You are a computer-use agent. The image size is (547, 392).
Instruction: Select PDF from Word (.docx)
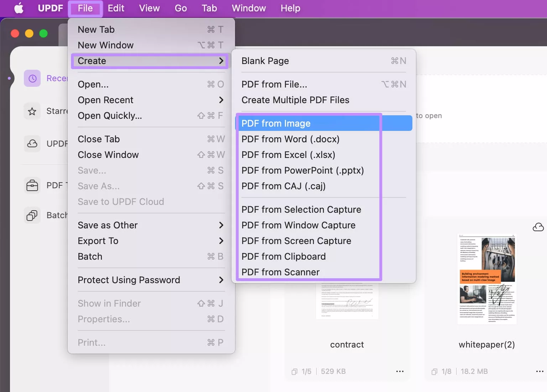click(x=324, y=139)
